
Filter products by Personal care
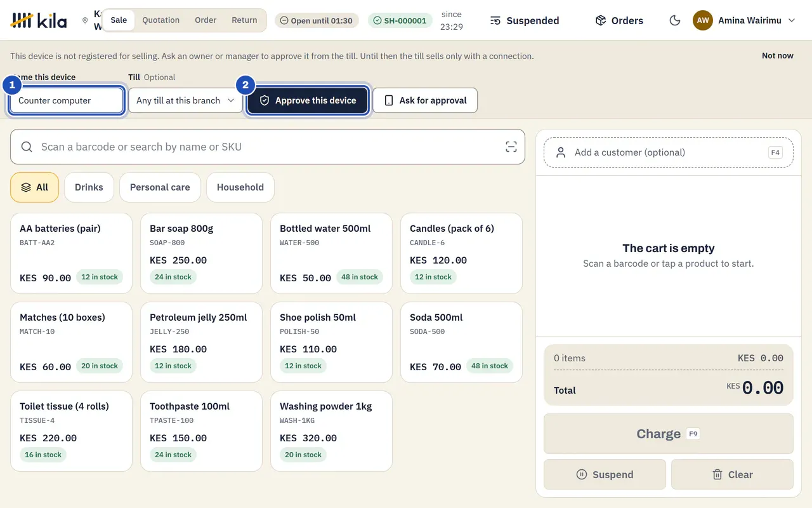coord(160,187)
